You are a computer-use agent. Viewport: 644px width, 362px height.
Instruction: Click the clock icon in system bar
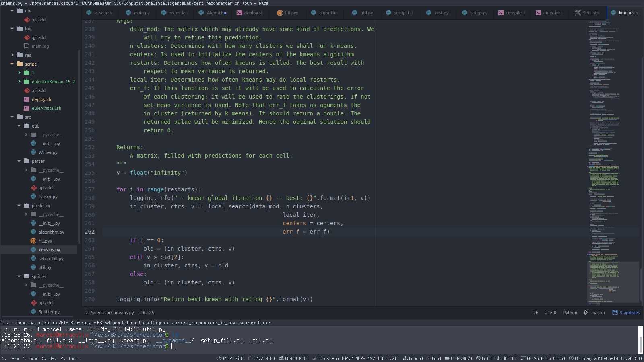[571, 358]
